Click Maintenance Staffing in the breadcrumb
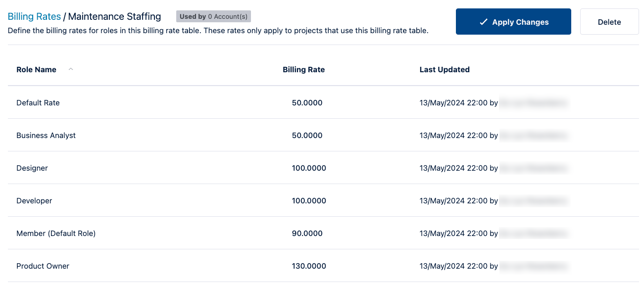This screenshot has width=644, height=285. 114,16
